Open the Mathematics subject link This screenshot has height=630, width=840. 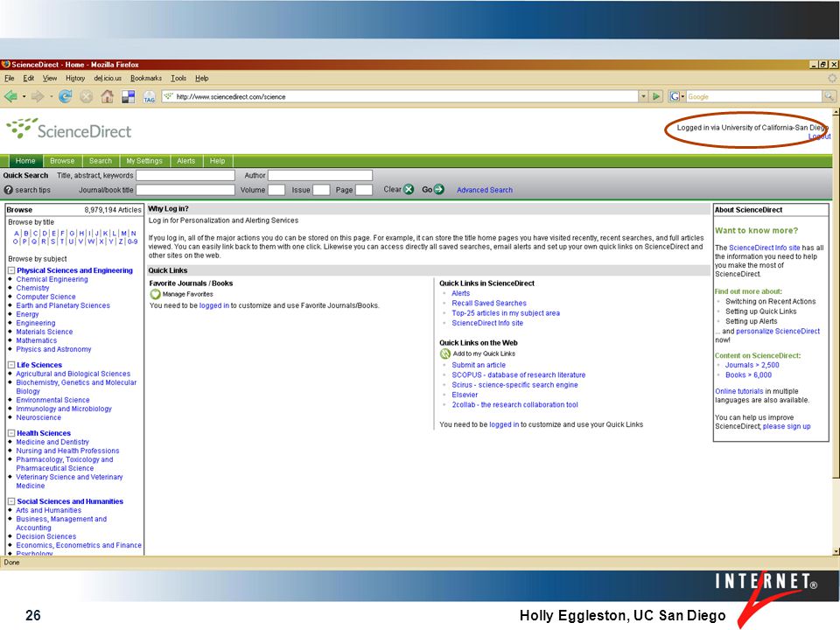pos(37,340)
